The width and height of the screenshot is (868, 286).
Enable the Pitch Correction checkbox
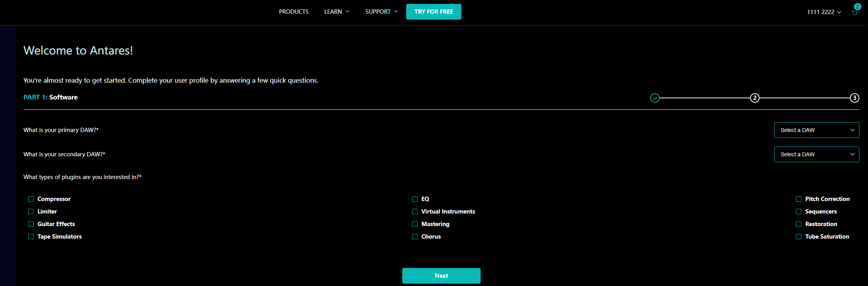799,199
